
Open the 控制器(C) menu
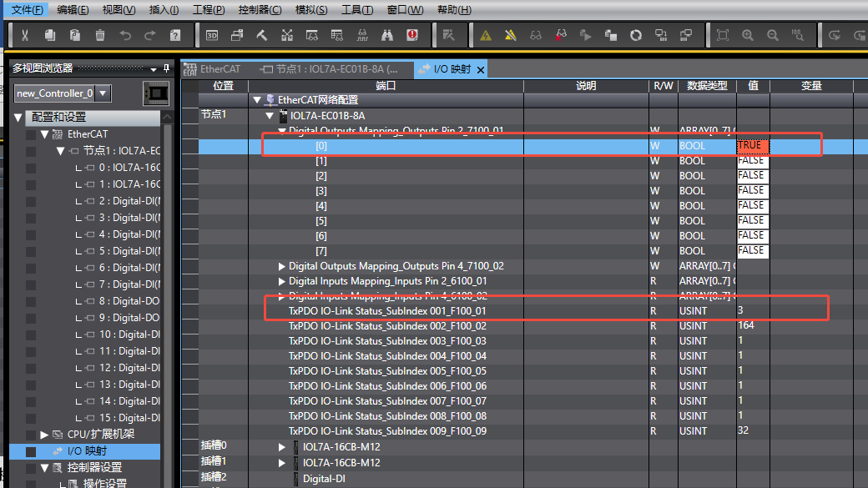[x=260, y=10]
